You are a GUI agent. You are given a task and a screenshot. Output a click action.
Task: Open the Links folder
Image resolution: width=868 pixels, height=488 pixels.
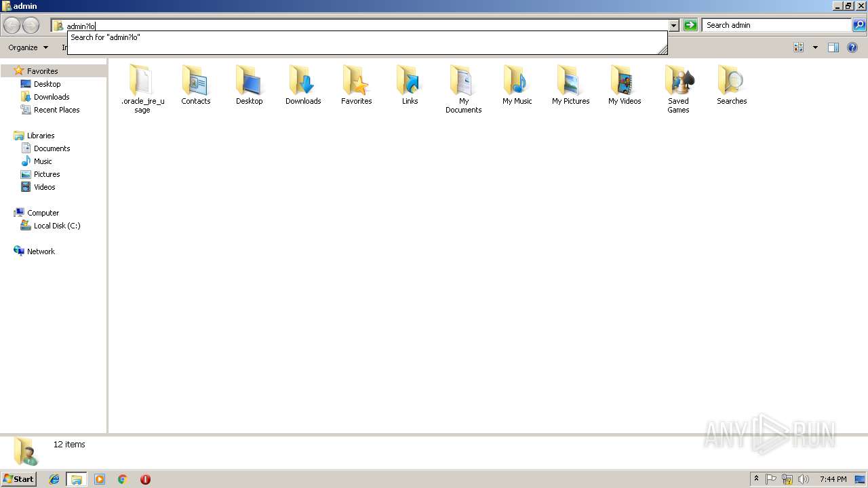tap(410, 85)
